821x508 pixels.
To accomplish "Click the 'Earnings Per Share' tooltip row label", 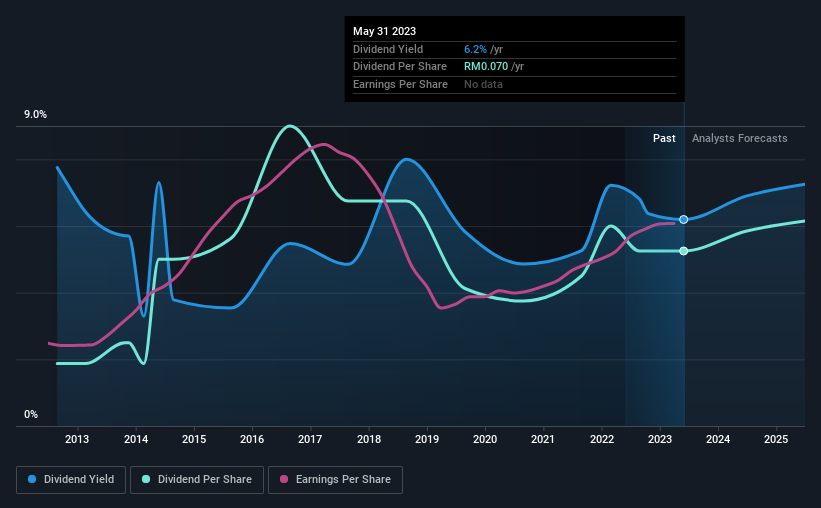I will click(x=401, y=84).
